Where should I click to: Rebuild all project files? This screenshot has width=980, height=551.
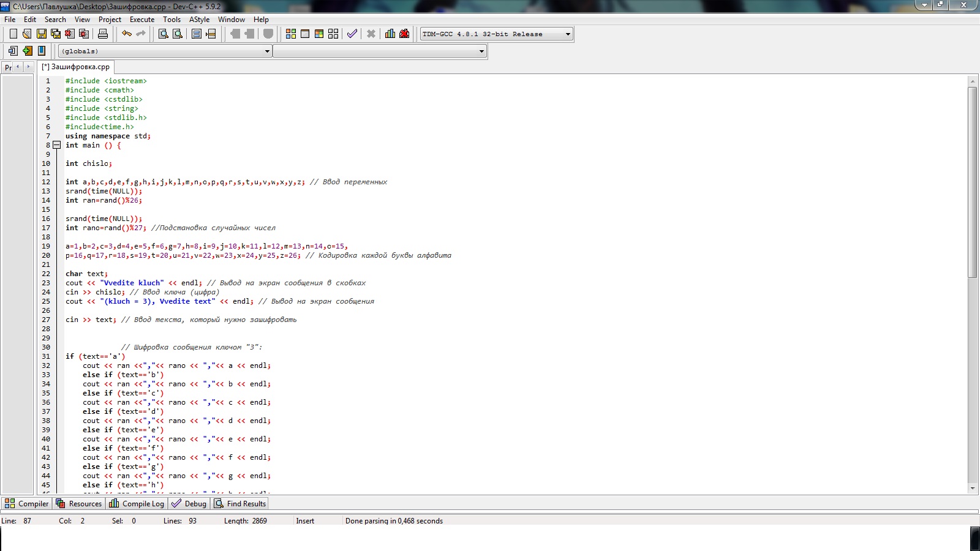[x=333, y=34]
